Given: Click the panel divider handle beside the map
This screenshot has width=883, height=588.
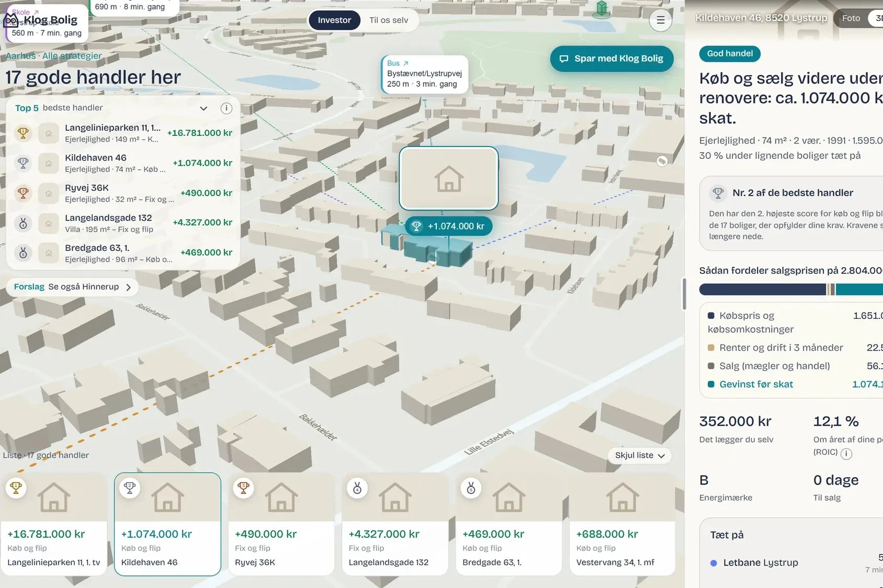Looking at the screenshot, I should (684, 294).
